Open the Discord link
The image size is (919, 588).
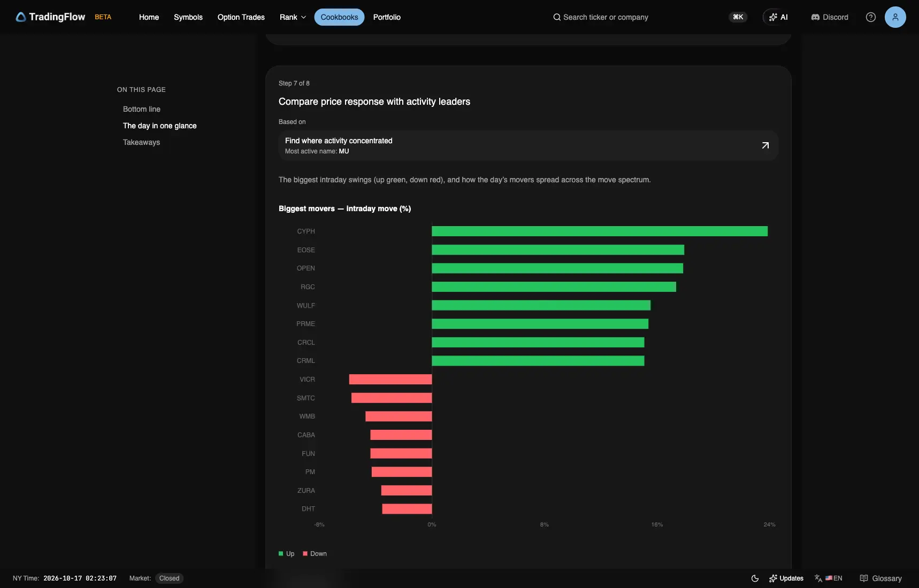pyautogui.click(x=830, y=17)
